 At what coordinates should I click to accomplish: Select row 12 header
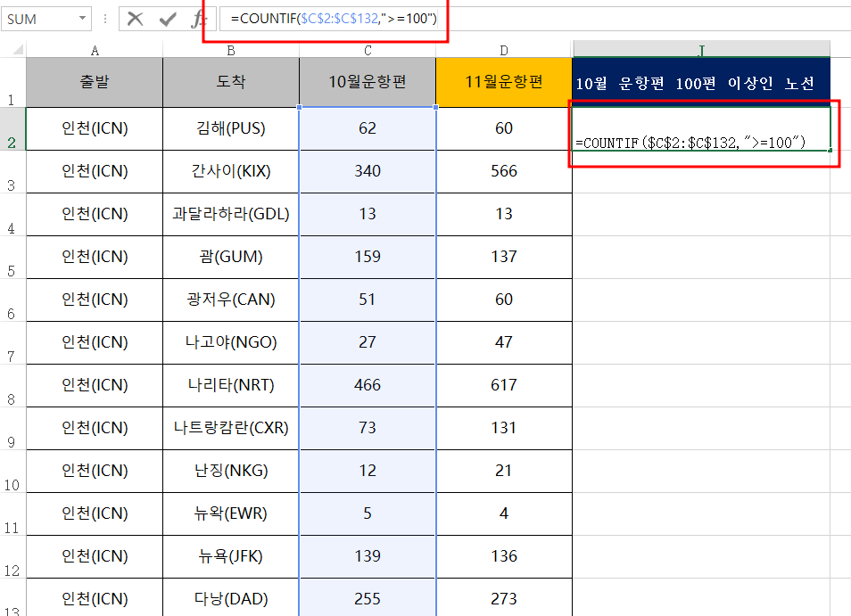coord(12,557)
